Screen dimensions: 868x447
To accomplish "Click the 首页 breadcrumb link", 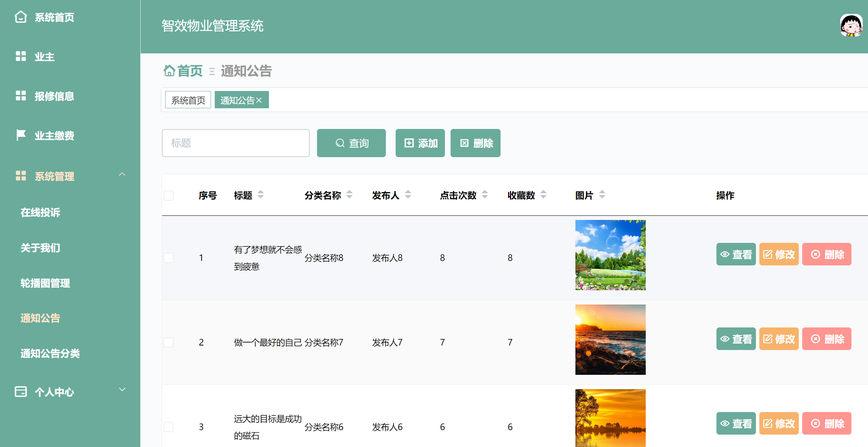I will (x=190, y=71).
